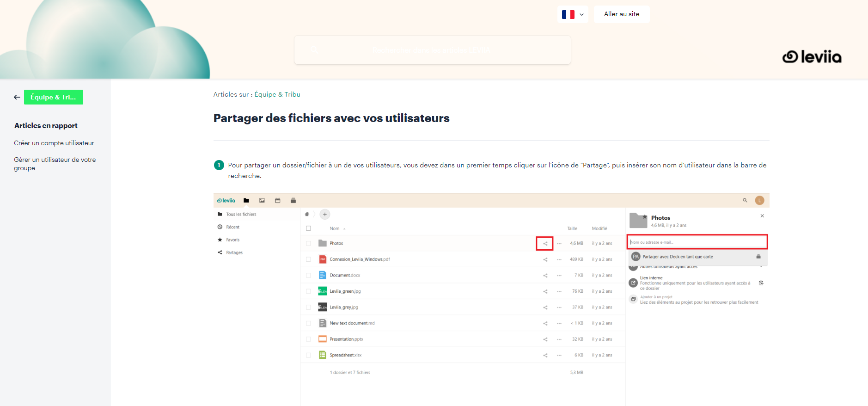
Task: Click the Nom ou adresse e-mail share field
Action: (697, 242)
